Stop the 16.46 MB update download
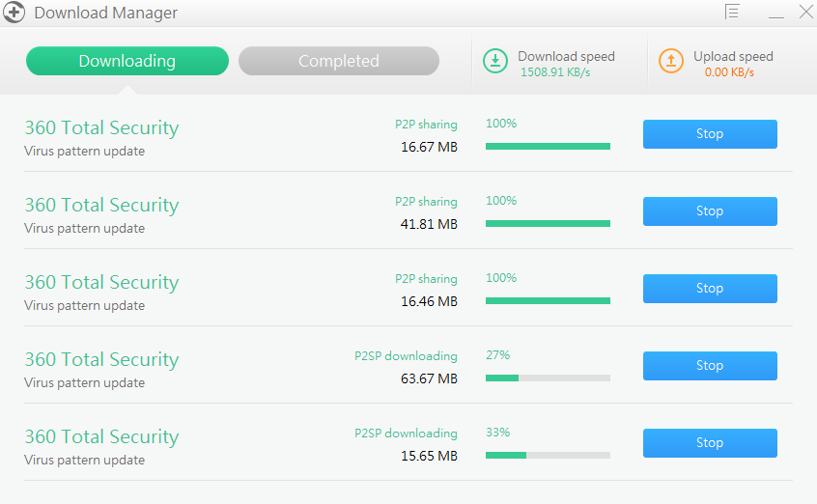817x504 pixels. [710, 289]
